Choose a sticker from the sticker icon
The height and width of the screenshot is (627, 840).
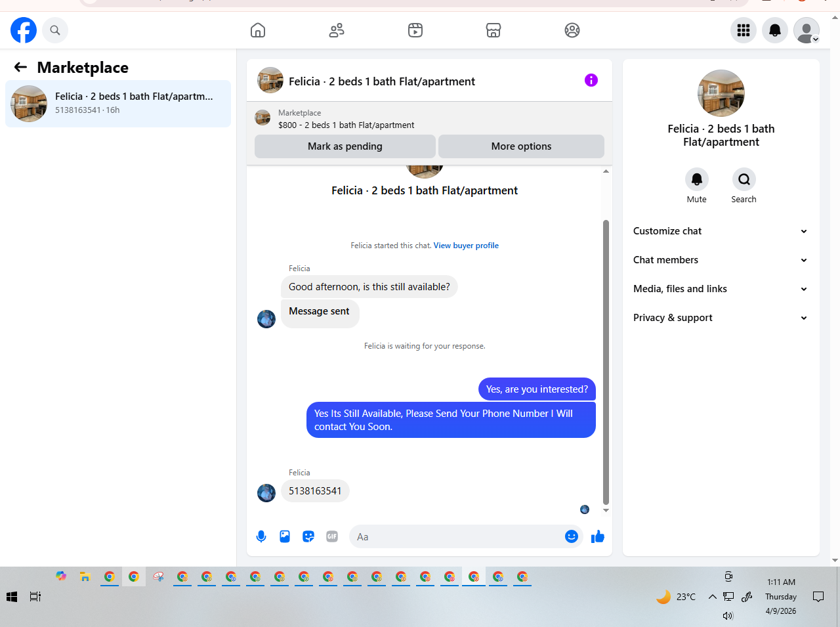308,536
